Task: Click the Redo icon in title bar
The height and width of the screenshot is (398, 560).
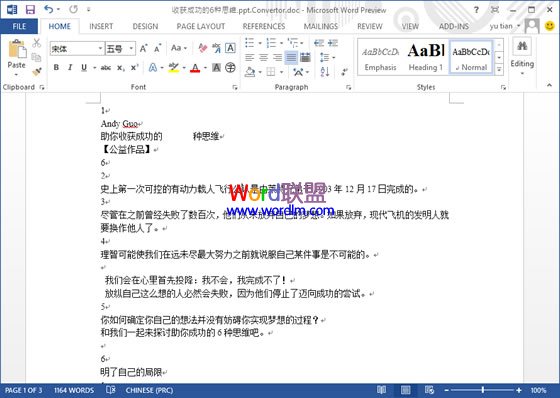Action: (x=73, y=9)
